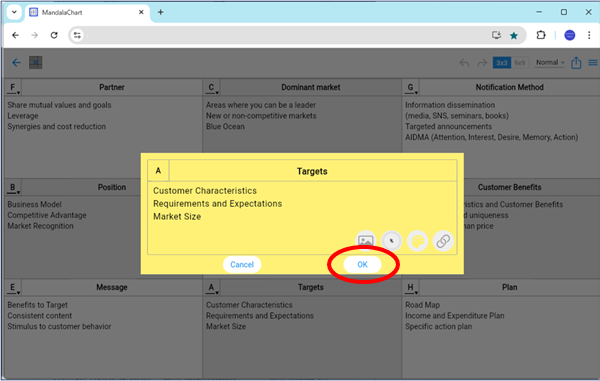Open the H cell letter dropdown
This screenshot has width=600, height=381.
coord(411,288)
